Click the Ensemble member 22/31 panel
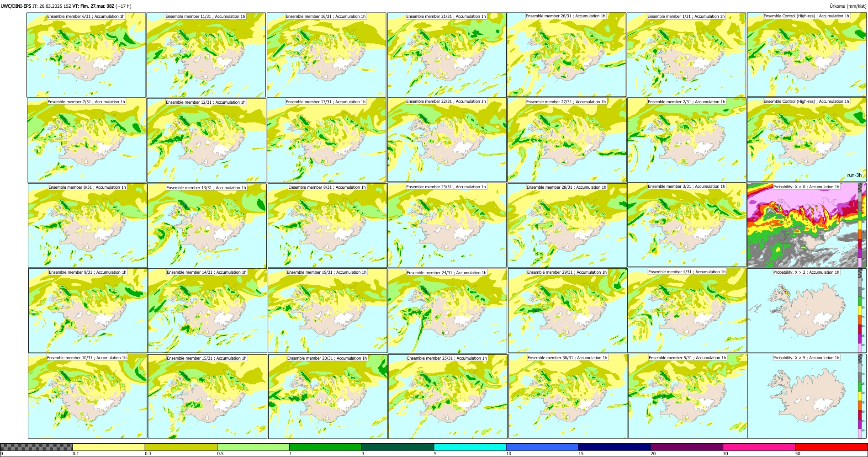 point(447,140)
